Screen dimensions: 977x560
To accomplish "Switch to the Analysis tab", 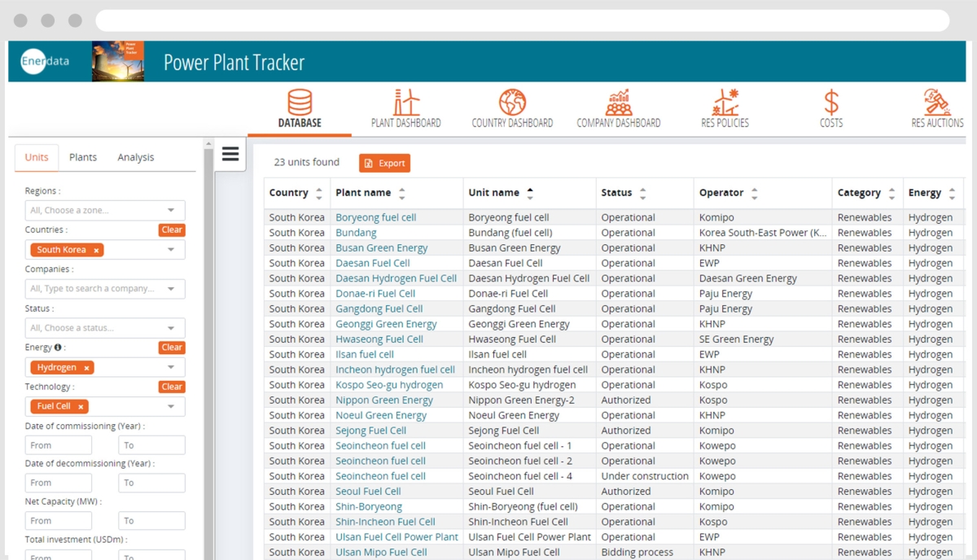I will tap(135, 157).
